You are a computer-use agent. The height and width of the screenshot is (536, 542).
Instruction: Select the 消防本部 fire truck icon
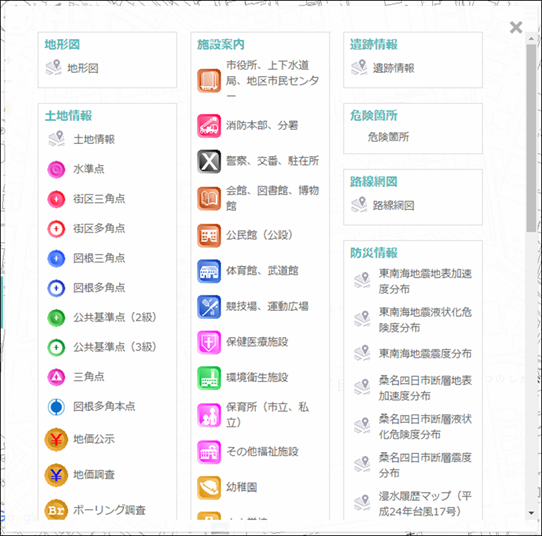209,126
